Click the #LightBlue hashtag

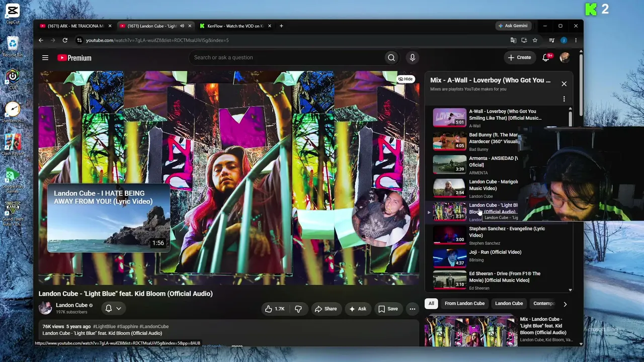tap(104, 327)
